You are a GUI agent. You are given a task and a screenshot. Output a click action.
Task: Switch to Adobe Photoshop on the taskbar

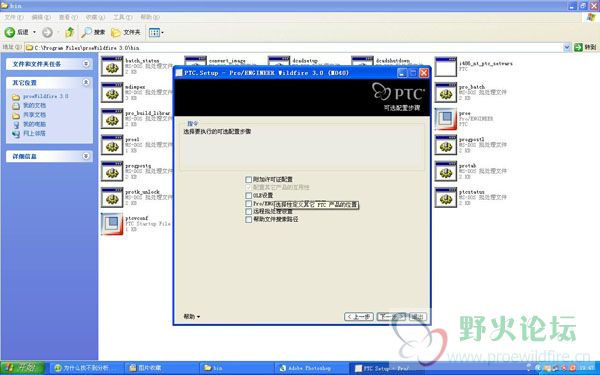click(311, 368)
